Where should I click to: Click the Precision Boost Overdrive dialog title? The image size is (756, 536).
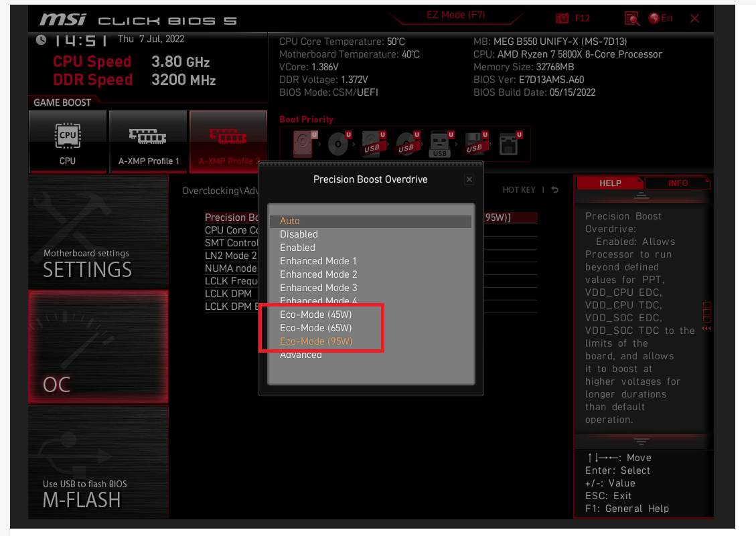(x=370, y=179)
